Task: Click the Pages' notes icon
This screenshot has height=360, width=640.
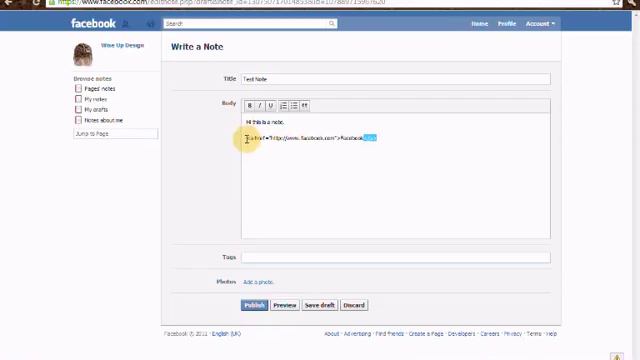Action: point(78,89)
